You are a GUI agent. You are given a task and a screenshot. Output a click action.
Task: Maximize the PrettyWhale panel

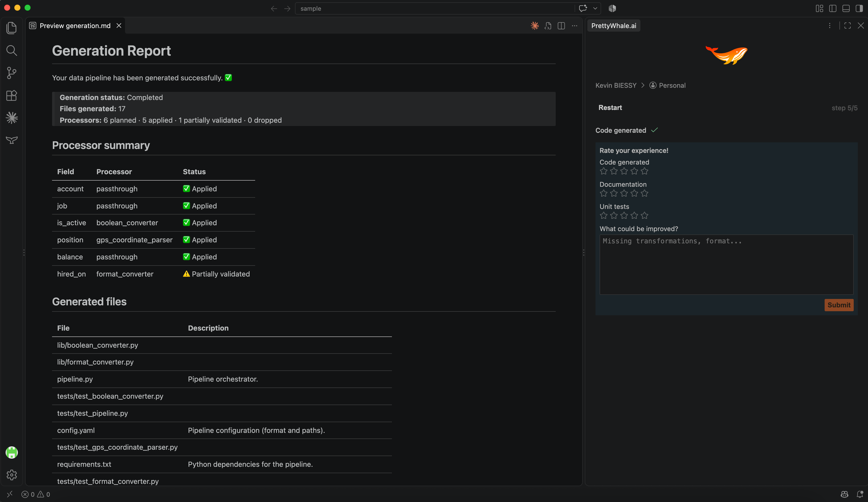click(x=848, y=26)
